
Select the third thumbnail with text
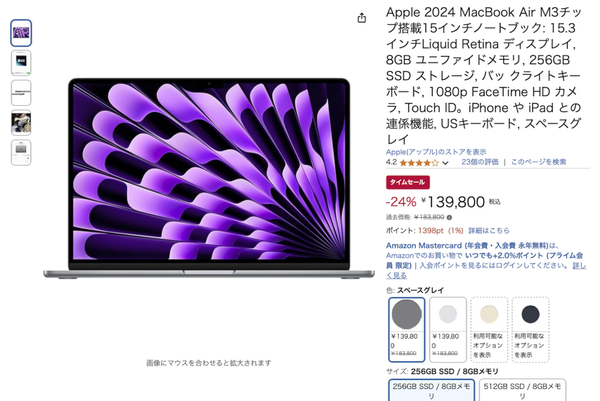click(x=21, y=93)
